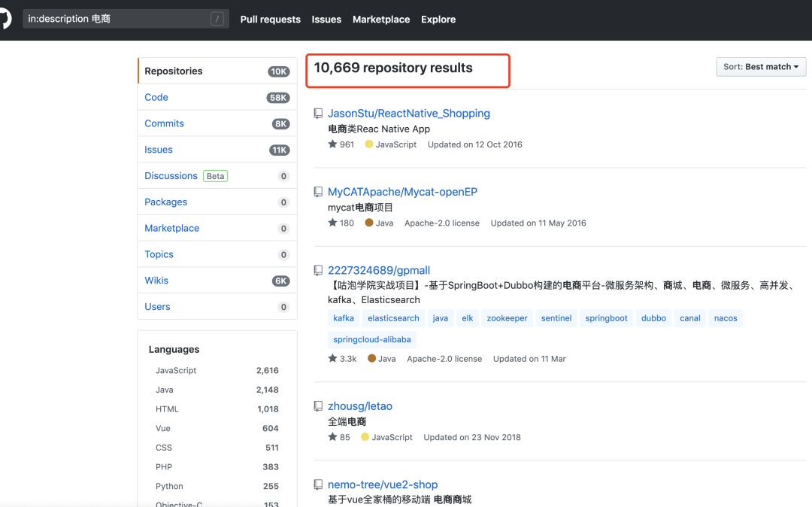Select Marketplace filter in sidebar

[217, 229]
